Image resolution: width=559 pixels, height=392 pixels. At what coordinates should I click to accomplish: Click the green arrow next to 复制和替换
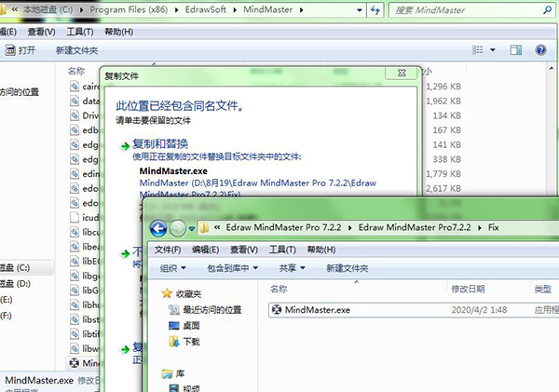(x=125, y=146)
